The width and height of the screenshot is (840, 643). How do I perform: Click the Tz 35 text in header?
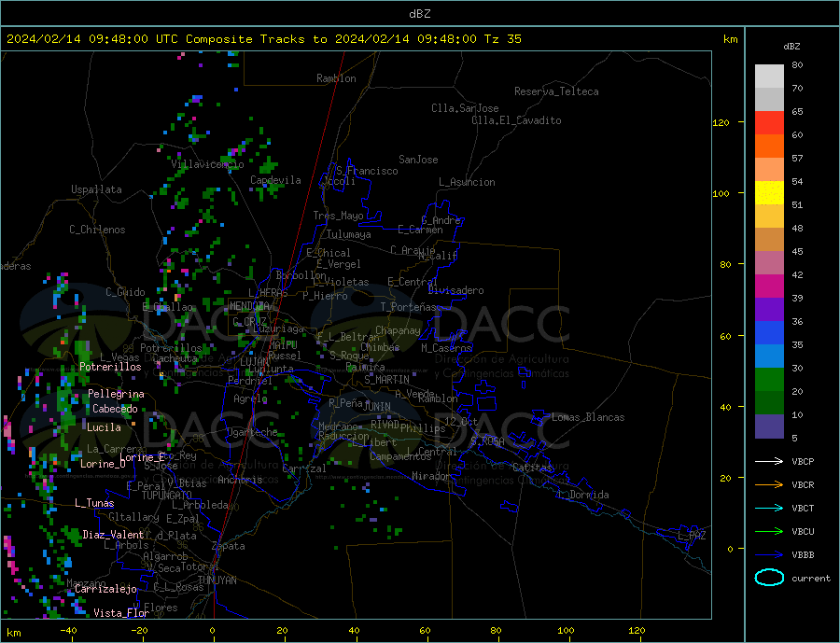click(x=502, y=39)
